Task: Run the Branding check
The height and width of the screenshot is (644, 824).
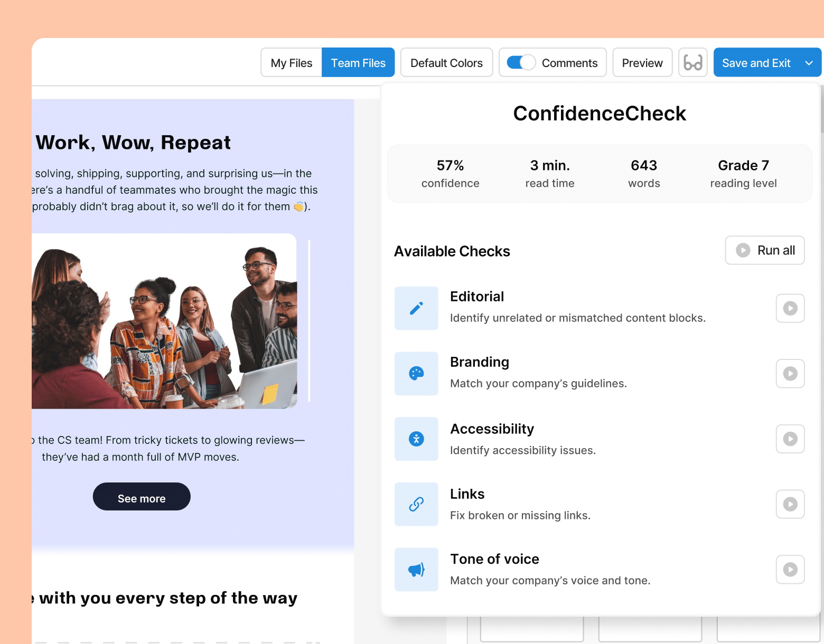Action: click(790, 373)
